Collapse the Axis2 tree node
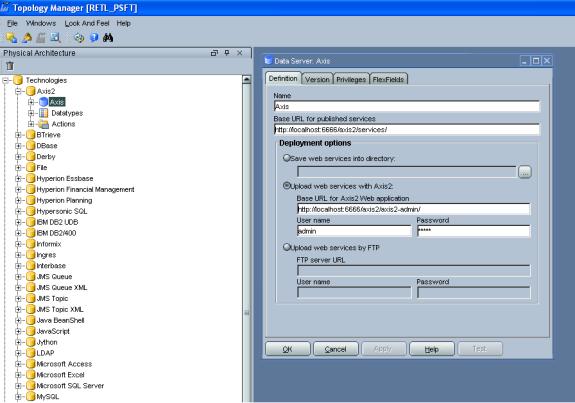Image resolution: width=575 pixels, height=403 pixels. [x=18, y=91]
